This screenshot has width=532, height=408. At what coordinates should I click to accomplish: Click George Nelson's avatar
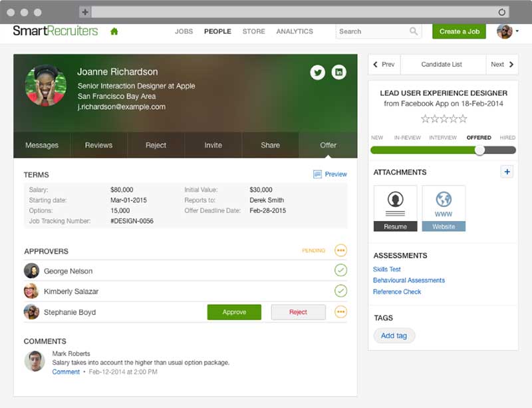[x=31, y=271]
